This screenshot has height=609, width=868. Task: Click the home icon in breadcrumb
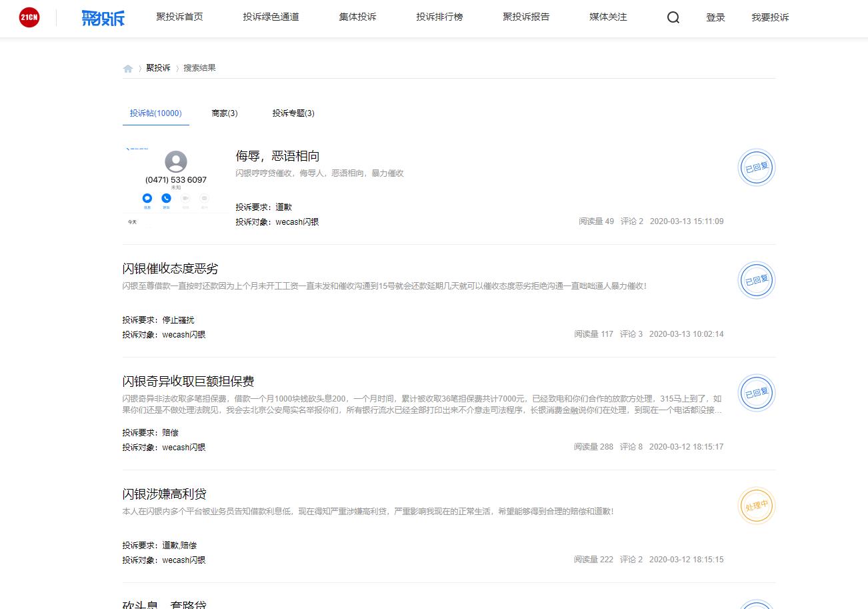coord(128,68)
